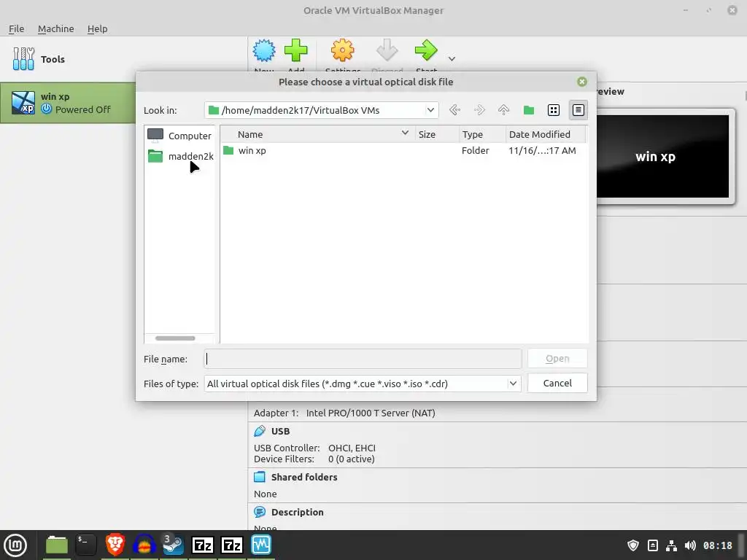Close the optical disk file dialog
Image resolution: width=747 pixels, height=560 pixels.
pos(581,82)
